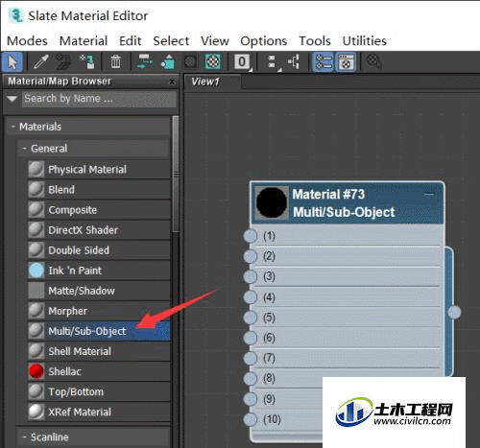The image size is (480, 448).
Task: Open the View menu
Action: tap(215, 41)
